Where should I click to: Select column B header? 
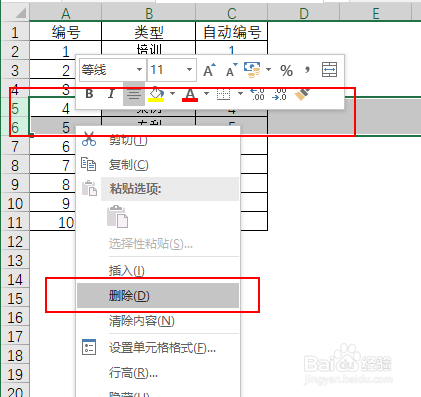pos(149,13)
